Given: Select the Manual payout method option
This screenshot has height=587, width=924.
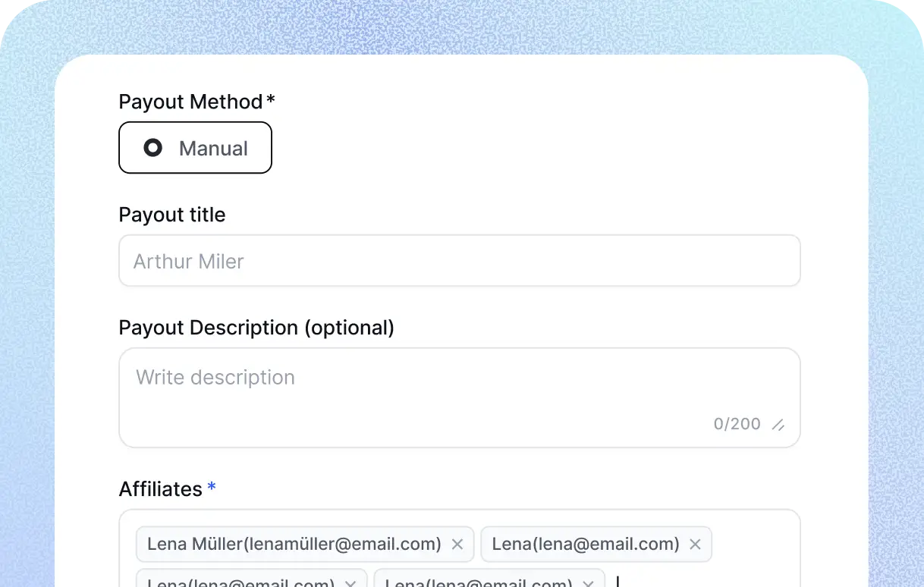Looking at the screenshot, I should tap(195, 148).
